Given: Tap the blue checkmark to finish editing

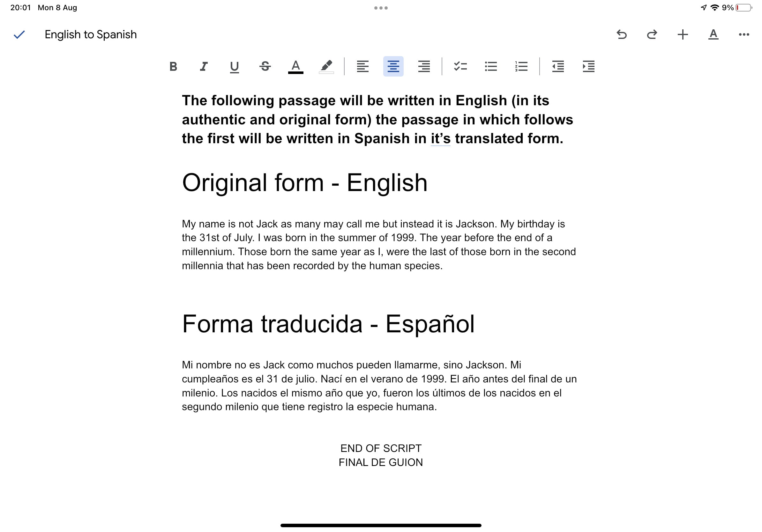Looking at the screenshot, I should 19,34.
